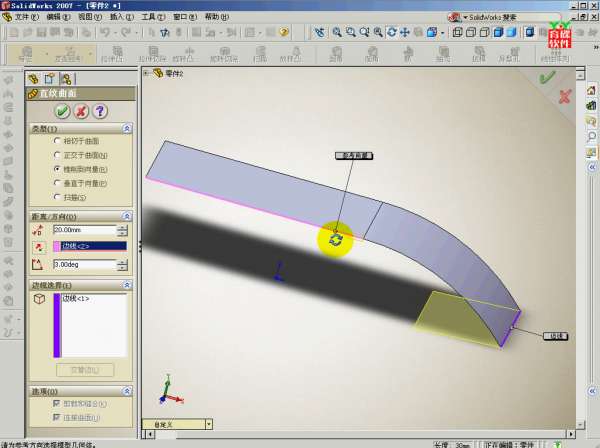Open the purple question mark help
600x448 pixels.
click(100, 111)
